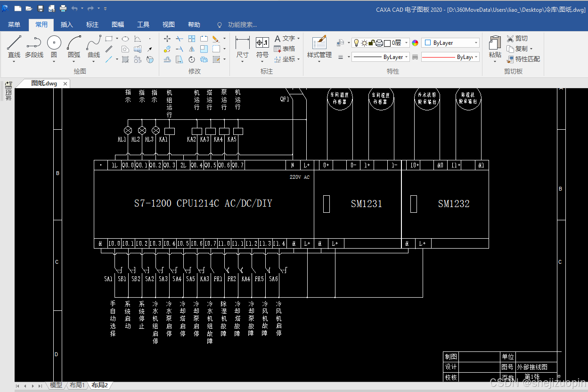Screen dimensions: 588x392
Task: Expand the 坐标 coordinate dropdown arrow
Action: tap(299, 59)
